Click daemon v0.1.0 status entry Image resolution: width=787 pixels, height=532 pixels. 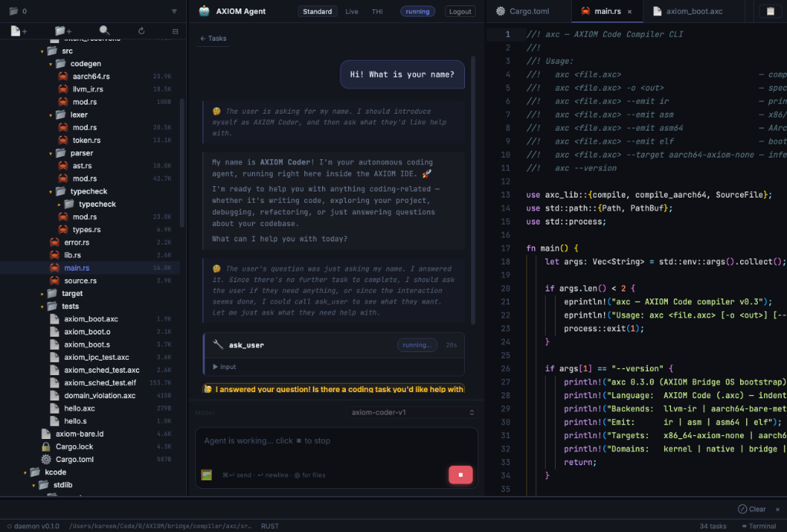33,526
